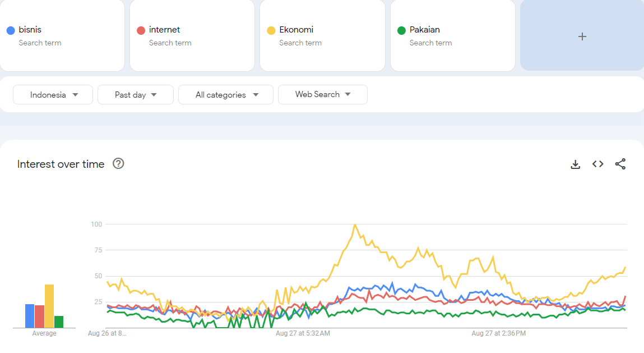Download the Interest over time data as CSV

[x=575, y=164]
